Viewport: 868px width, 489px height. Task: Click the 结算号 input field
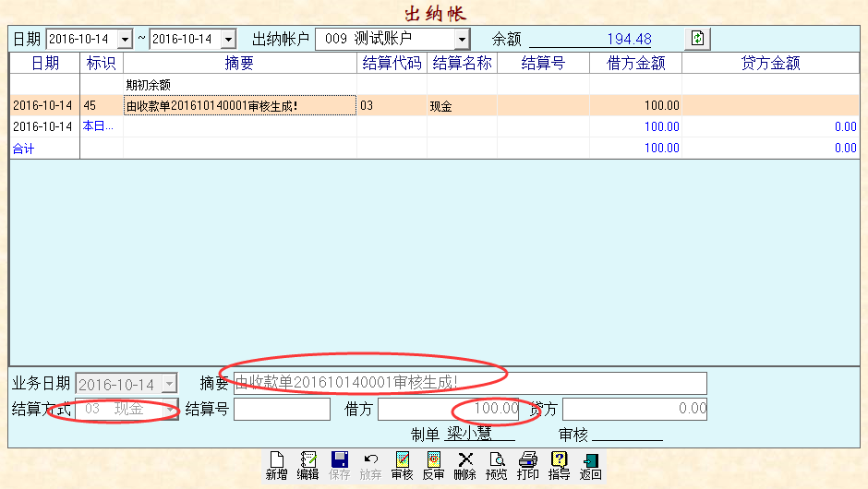282,410
